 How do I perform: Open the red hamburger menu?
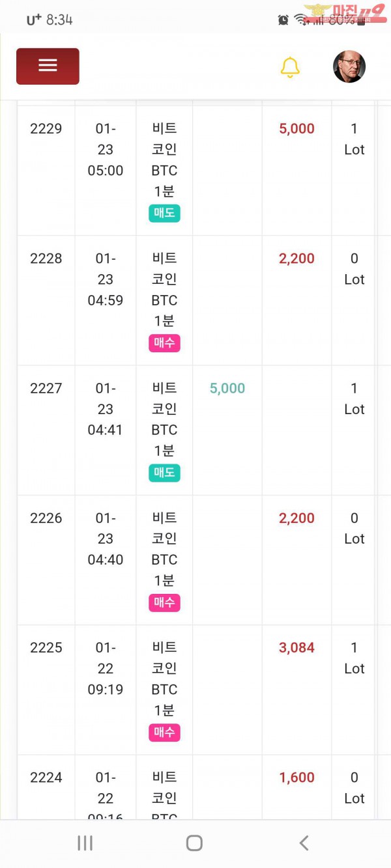coord(48,66)
